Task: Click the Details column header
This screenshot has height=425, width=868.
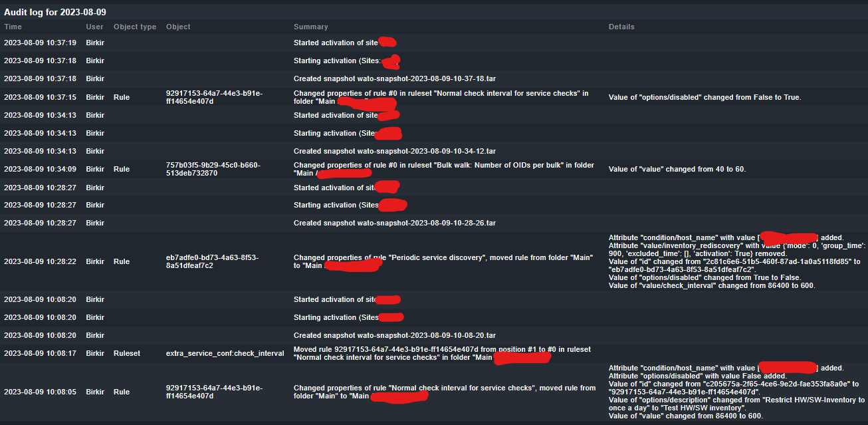Action: 621,27
